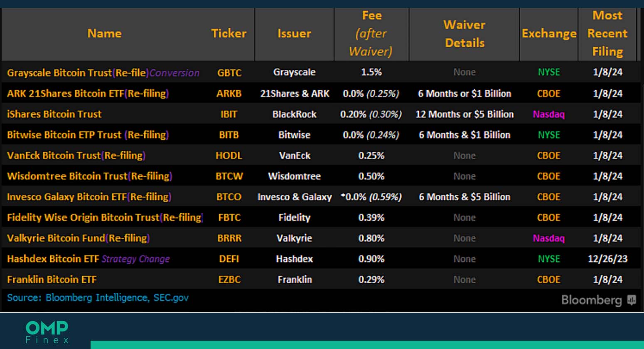Click the 0.20% (0.30%) fee value
The width and height of the screenshot is (644, 349).
(x=371, y=114)
